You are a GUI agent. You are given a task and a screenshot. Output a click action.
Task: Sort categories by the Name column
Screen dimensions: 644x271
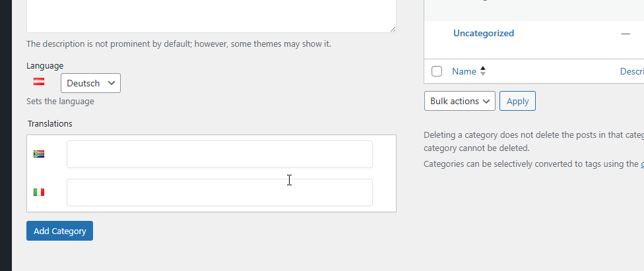(464, 71)
